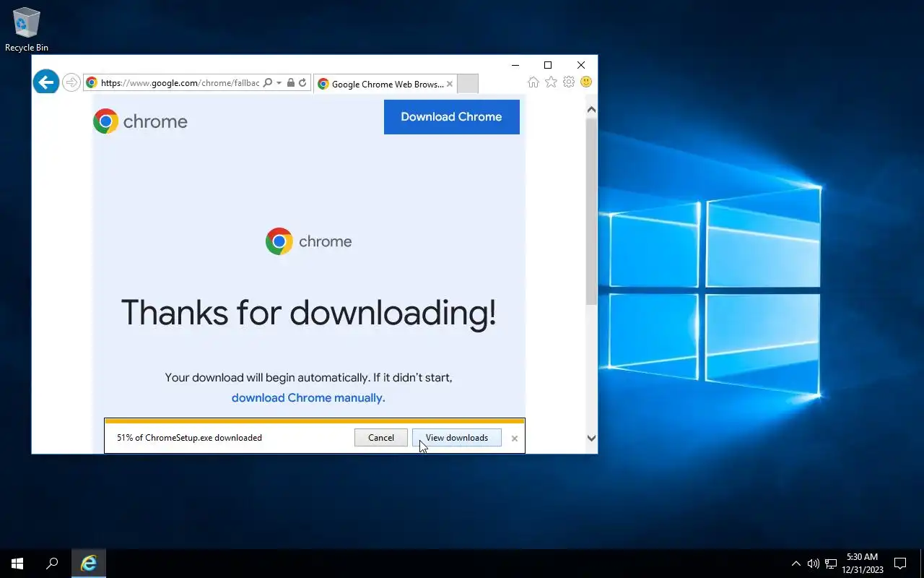This screenshot has height=578, width=924.
Task: Open Favorites with the star icon
Action: [551, 82]
